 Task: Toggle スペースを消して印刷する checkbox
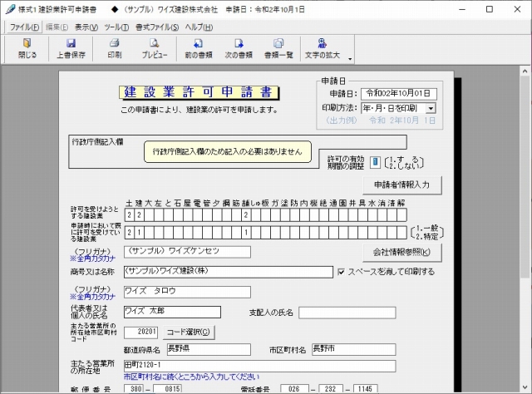(342, 272)
